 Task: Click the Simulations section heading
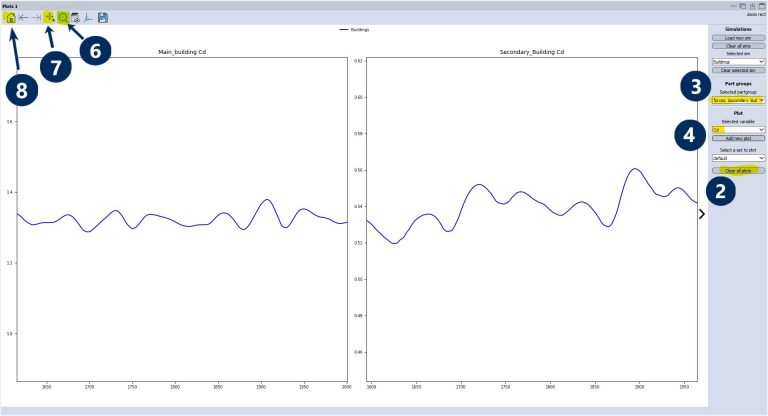[738, 29]
